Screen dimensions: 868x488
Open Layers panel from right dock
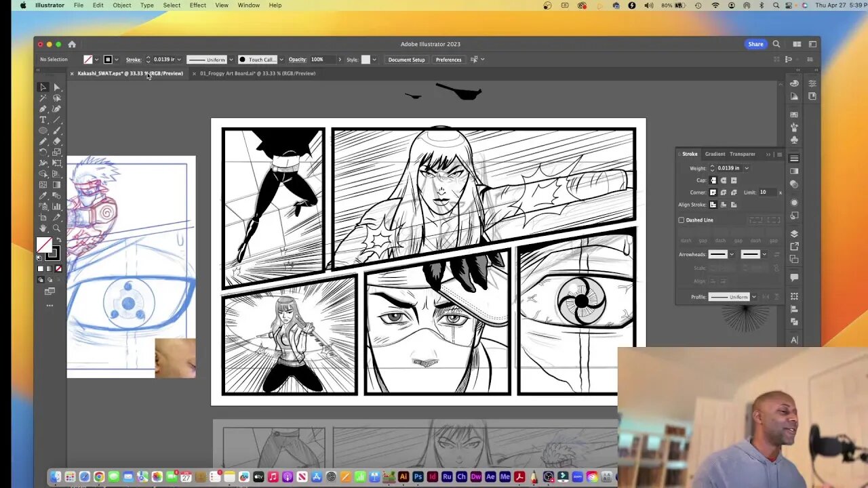coord(794,234)
